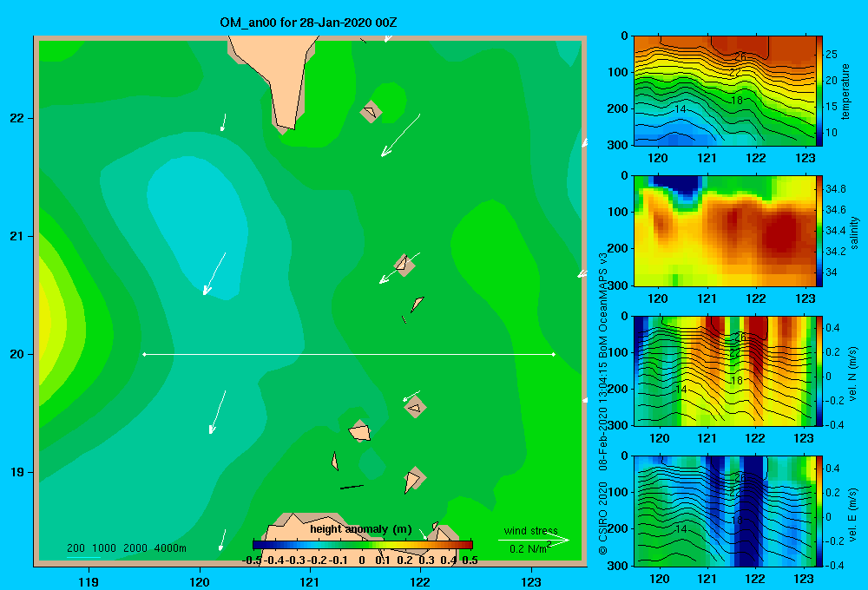Open the northward velocity cross-section panel
This screenshot has height=590, width=868.
point(724,370)
